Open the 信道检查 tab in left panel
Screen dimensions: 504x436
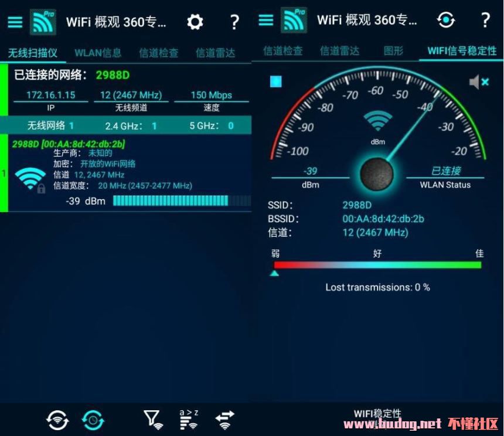click(158, 53)
